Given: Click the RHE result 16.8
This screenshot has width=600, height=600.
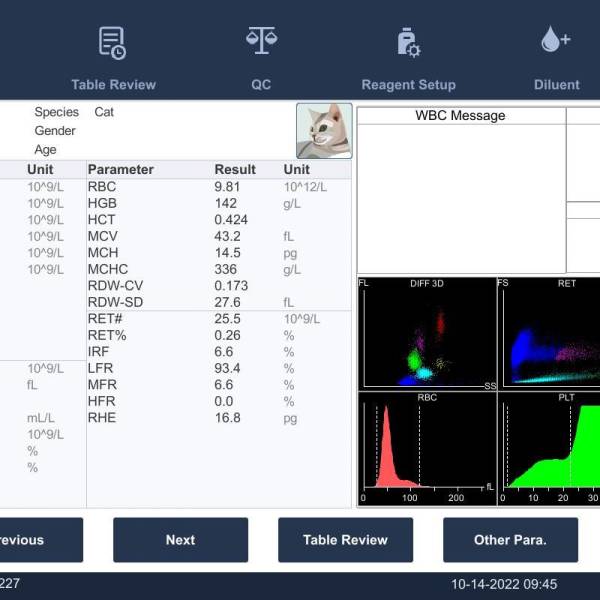Looking at the screenshot, I should 227,417.
